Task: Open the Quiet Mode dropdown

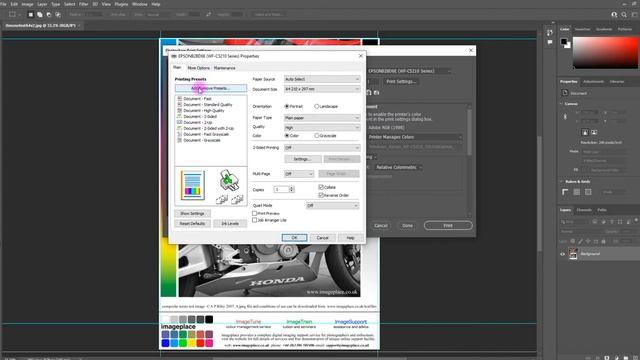Action: coord(332,206)
